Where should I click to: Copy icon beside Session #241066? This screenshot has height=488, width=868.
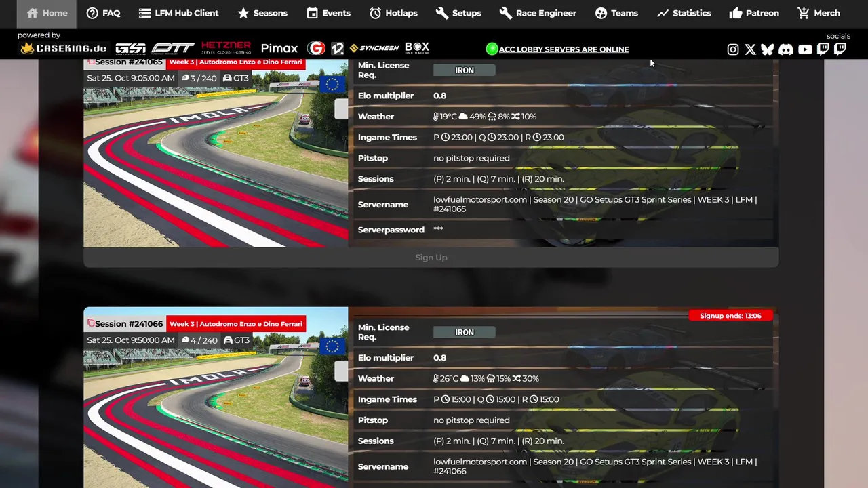(x=91, y=323)
